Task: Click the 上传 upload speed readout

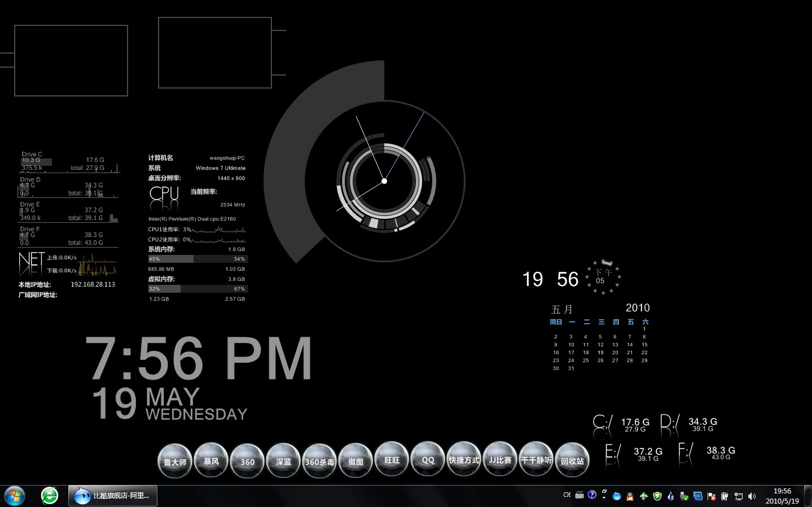Action: (62, 258)
